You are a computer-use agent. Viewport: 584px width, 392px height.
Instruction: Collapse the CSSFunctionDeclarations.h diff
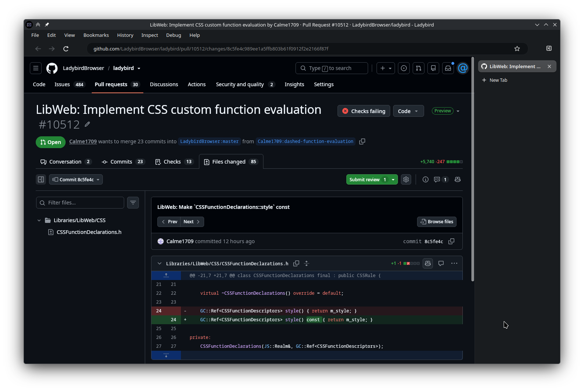[160, 263]
